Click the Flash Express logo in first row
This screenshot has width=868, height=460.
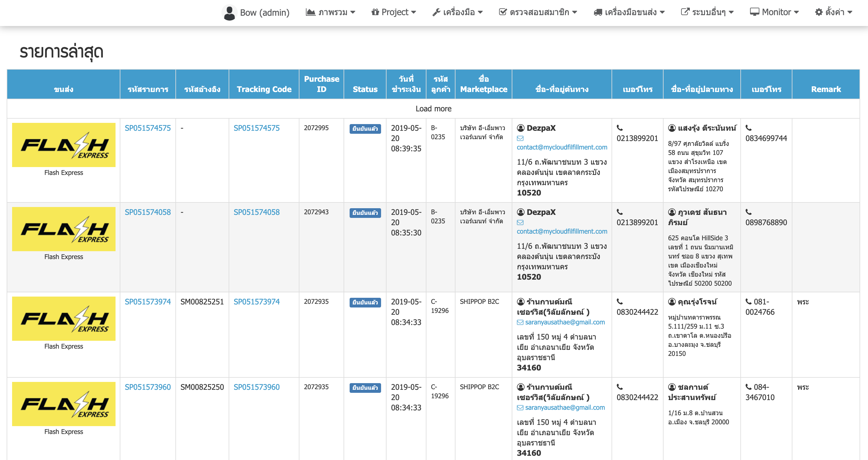[64, 145]
